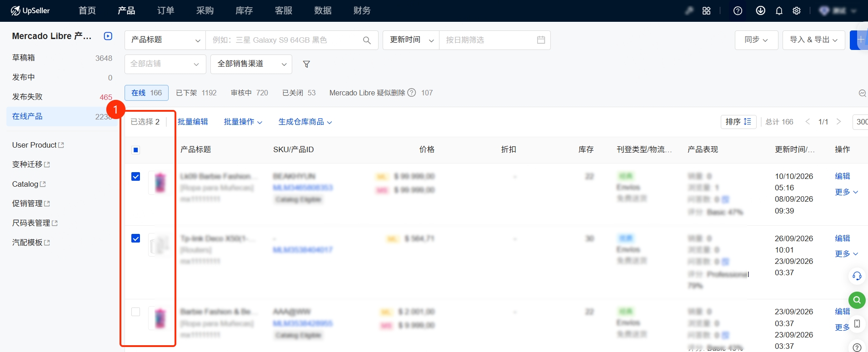The height and width of the screenshot is (352, 868).
Task: Open the 库存 menu
Action: (244, 10)
